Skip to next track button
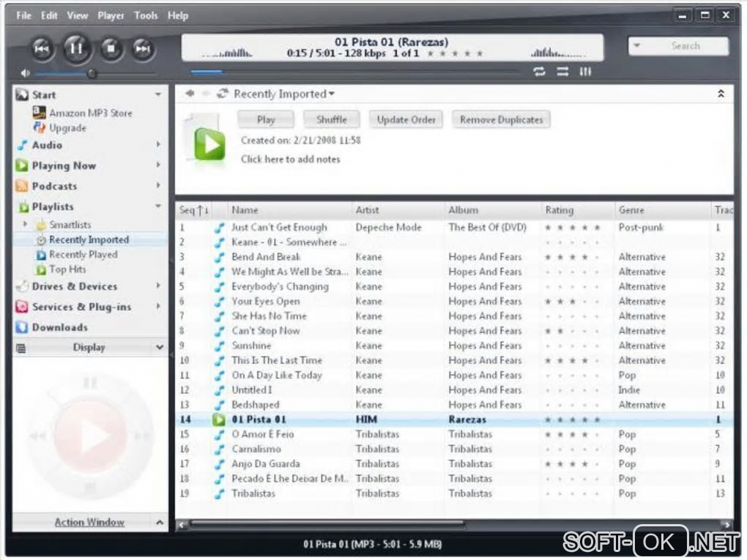This screenshot has height=560, width=747. pyautogui.click(x=143, y=48)
